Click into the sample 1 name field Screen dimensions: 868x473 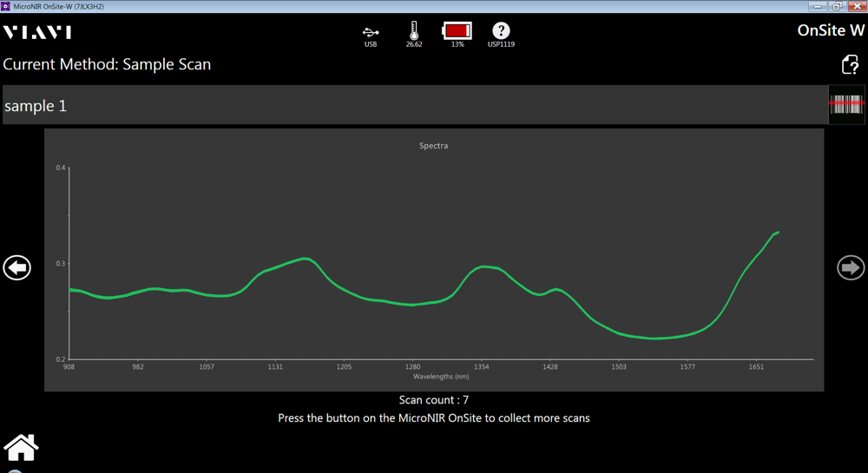pyautogui.click(x=415, y=104)
